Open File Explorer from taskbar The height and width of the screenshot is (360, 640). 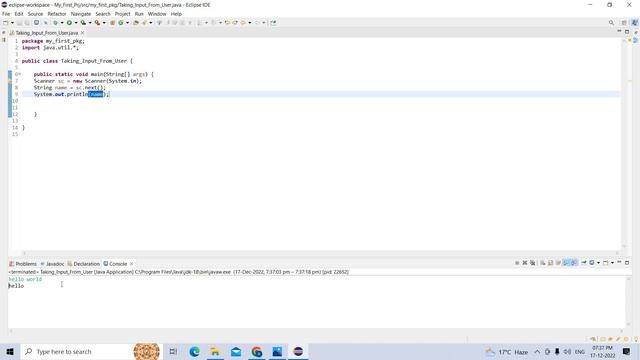click(x=215, y=351)
